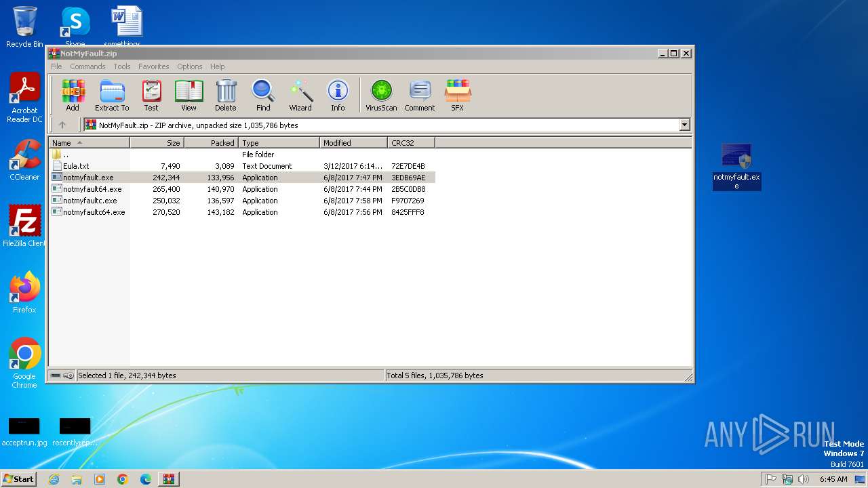
Task: Click the volume speaker tray icon
Action: pyautogui.click(x=804, y=479)
